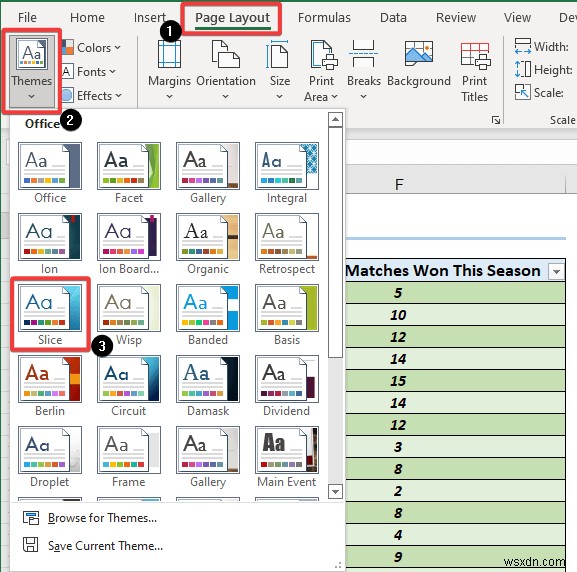Open the Print Area menu

pyautogui.click(x=322, y=71)
